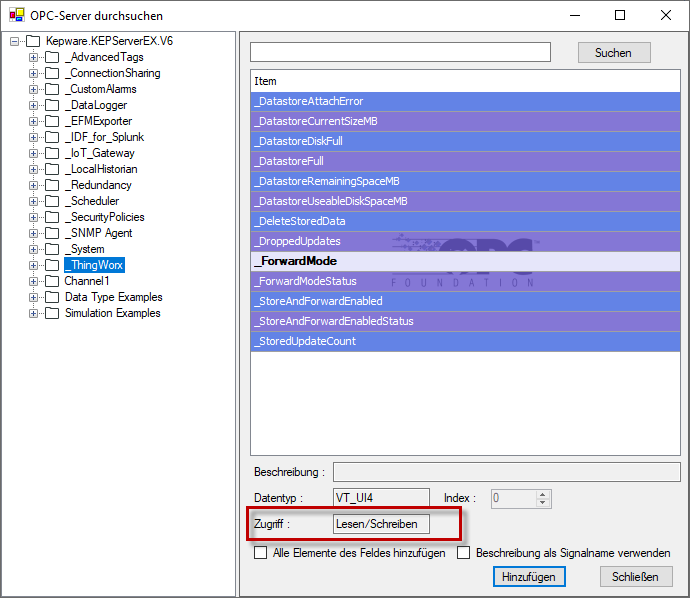Click the _Scheduler folder icon
This screenshot has width=690, height=598.
tap(52, 201)
